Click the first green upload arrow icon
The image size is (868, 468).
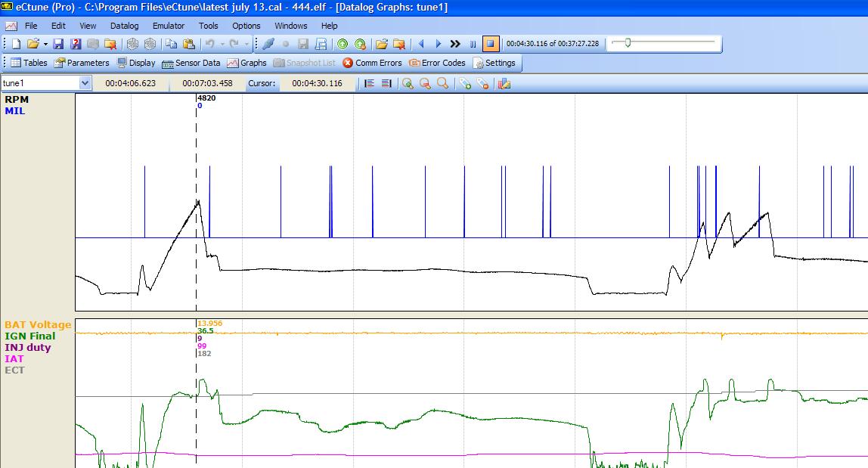[x=343, y=44]
